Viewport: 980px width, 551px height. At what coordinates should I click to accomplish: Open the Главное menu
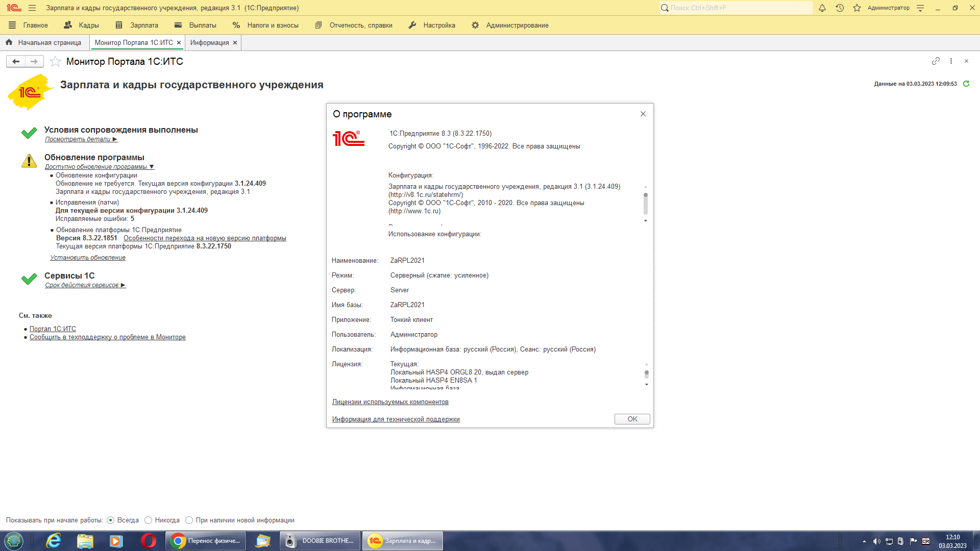(29, 25)
